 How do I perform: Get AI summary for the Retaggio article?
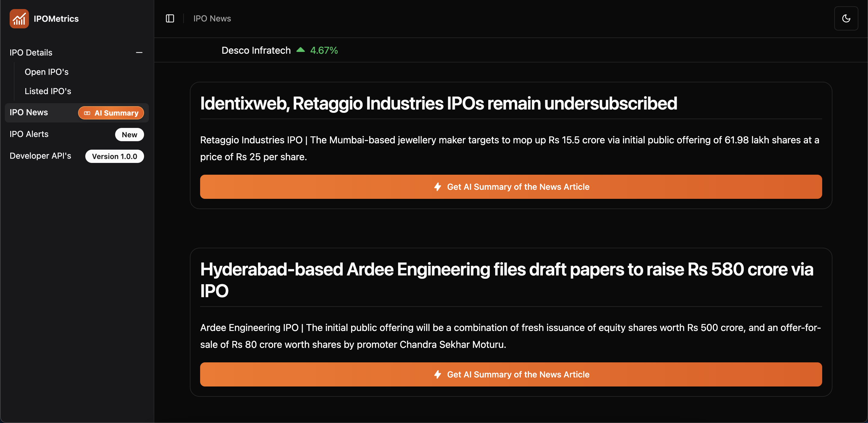(511, 187)
